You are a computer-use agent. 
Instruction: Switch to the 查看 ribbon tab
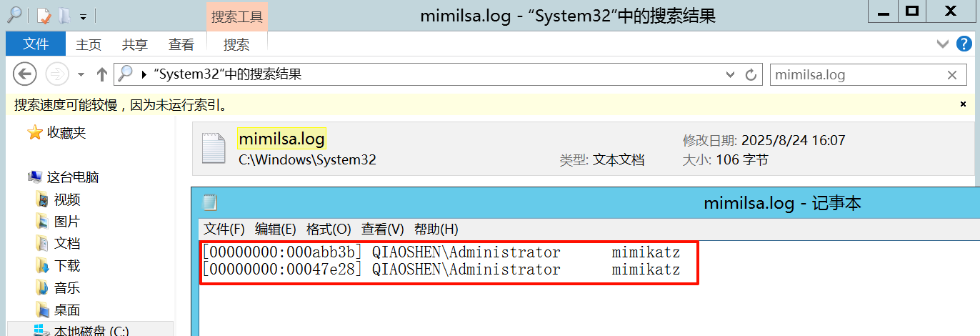tap(181, 44)
